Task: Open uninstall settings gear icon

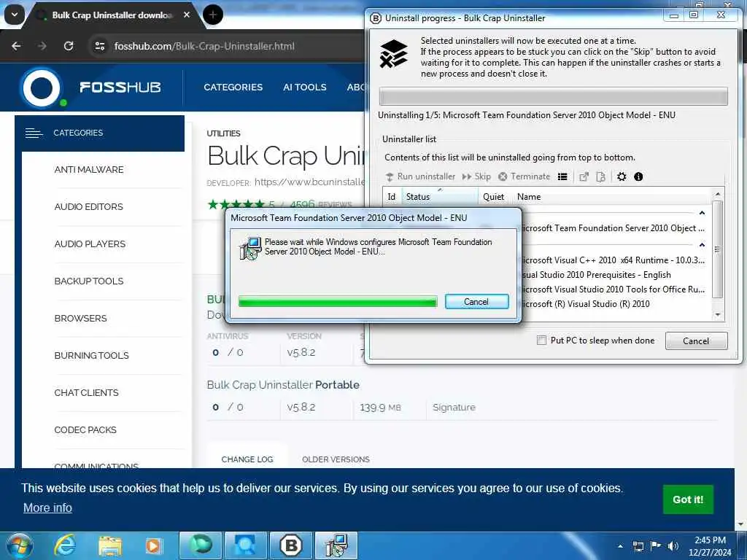Action: coord(622,176)
